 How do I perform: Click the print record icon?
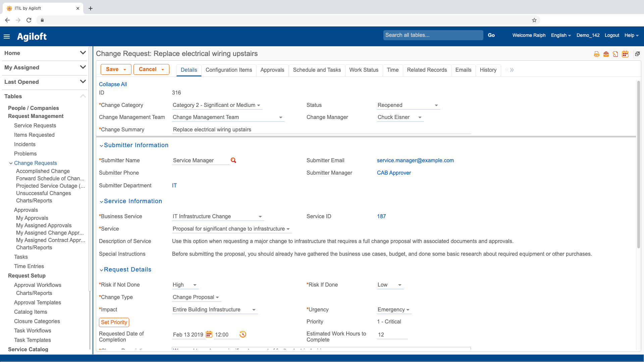point(596,54)
